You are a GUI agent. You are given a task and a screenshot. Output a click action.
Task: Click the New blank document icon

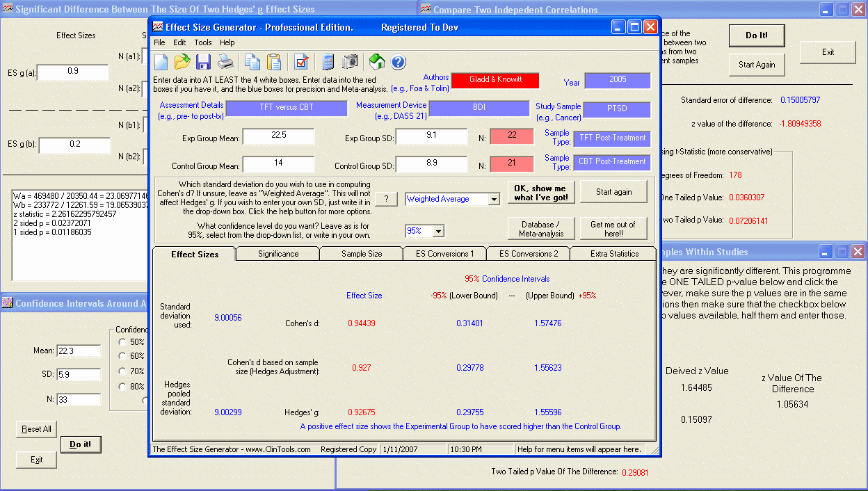[161, 62]
